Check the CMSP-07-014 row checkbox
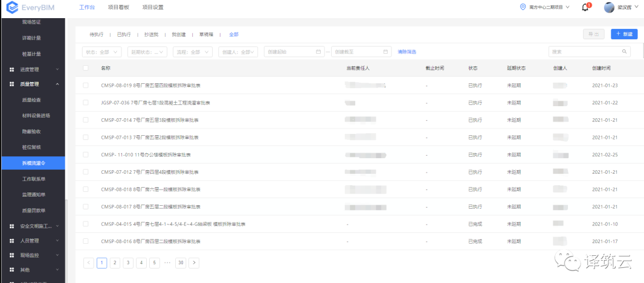 click(x=85, y=119)
